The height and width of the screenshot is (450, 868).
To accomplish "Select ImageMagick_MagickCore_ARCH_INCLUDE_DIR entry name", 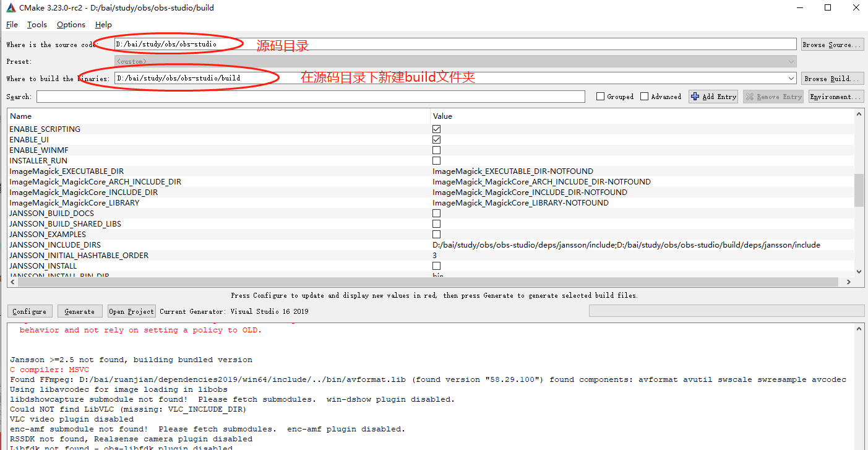I will (x=95, y=181).
